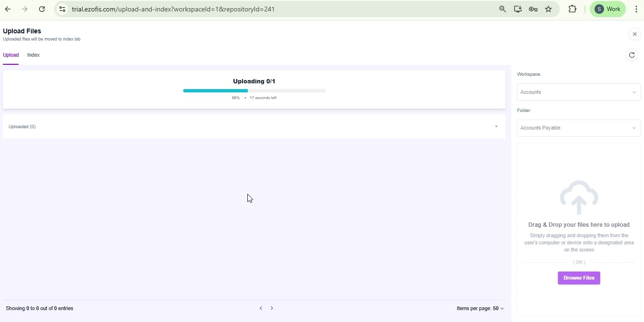Click the upload progress bar
The width and height of the screenshot is (644, 322).
pos(254,91)
